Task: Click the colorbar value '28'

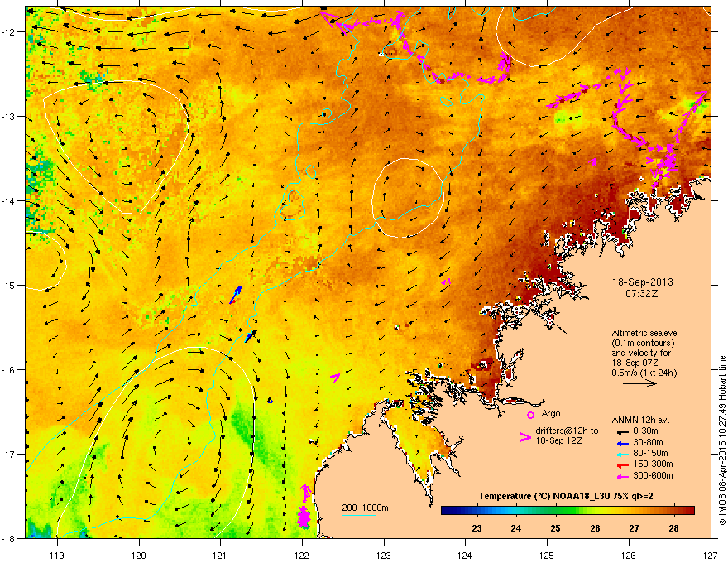Action: pos(674,528)
